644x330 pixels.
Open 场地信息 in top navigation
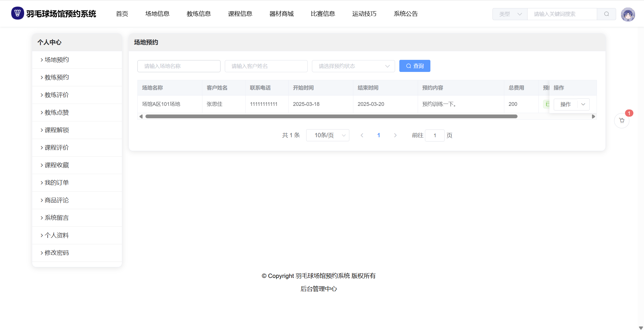pyautogui.click(x=157, y=14)
